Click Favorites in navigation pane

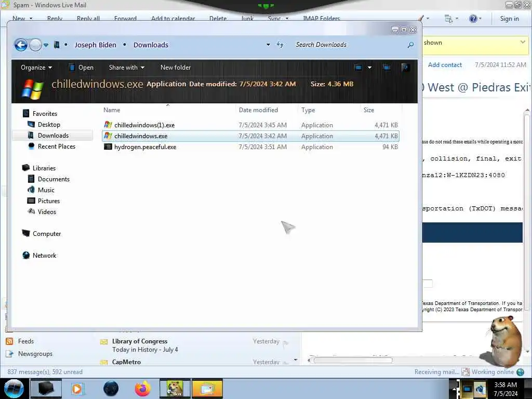point(45,114)
